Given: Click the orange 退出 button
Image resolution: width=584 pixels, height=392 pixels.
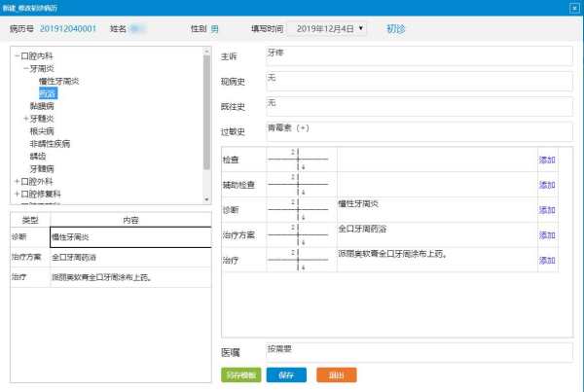Looking at the screenshot, I should pyautogui.click(x=336, y=374).
